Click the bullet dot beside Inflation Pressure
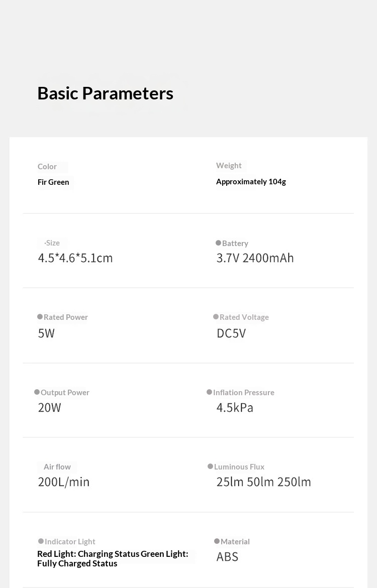 210,392
